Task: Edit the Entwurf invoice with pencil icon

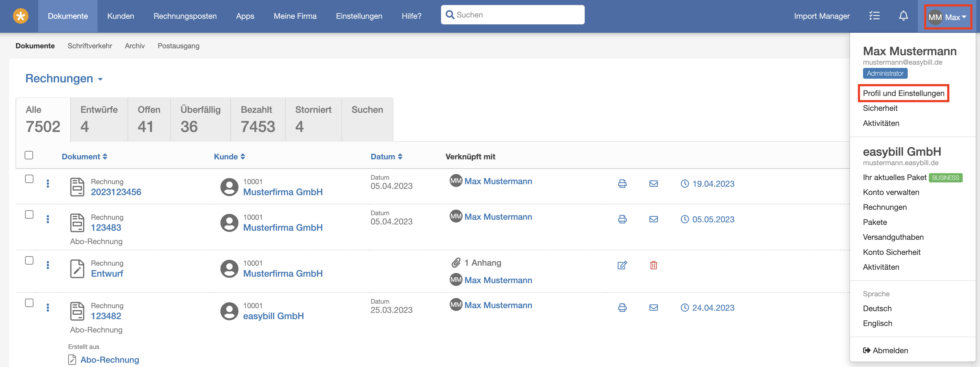Action: (622, 265)
